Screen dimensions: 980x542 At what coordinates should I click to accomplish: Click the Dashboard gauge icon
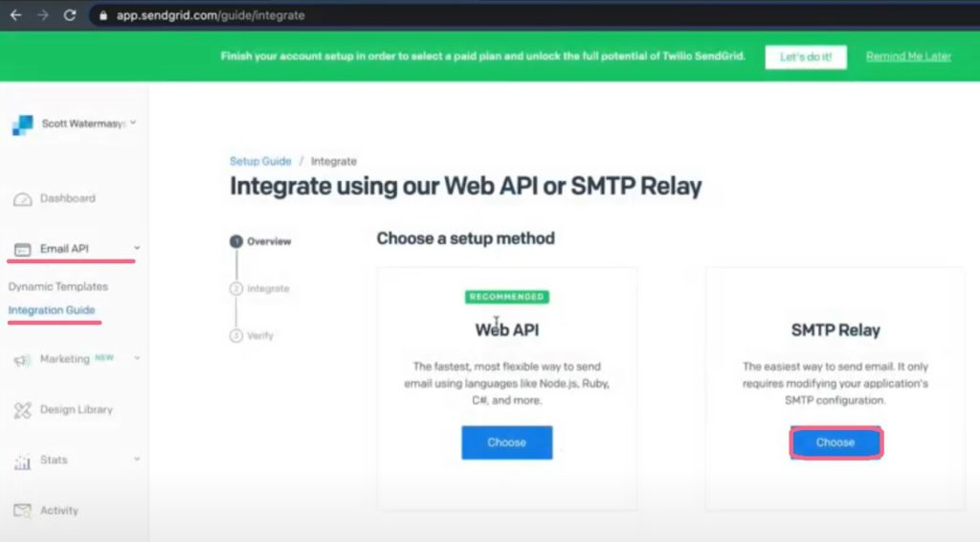click(23, 199)
